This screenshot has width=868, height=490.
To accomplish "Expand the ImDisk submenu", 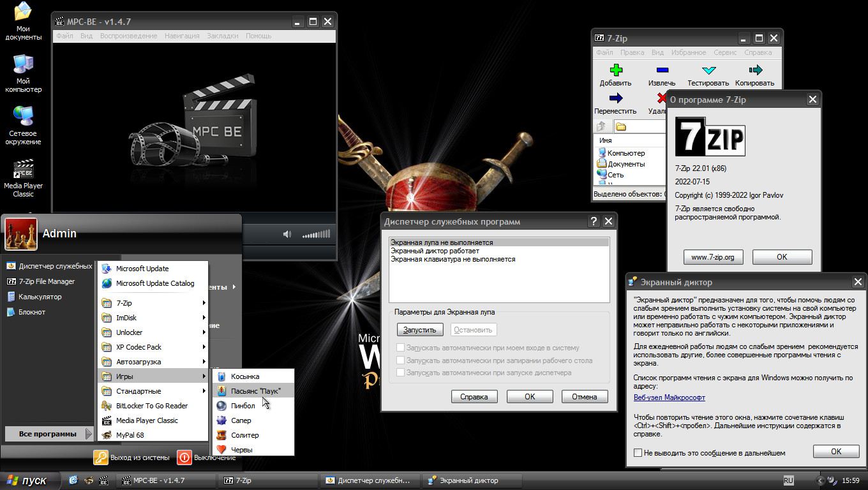I will tap(154, 318).
